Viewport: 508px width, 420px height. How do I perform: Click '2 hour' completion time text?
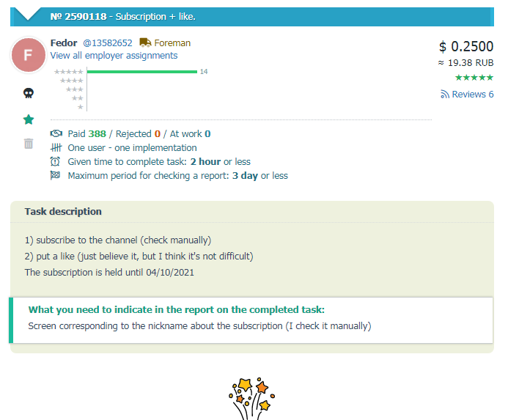[205, 161]
